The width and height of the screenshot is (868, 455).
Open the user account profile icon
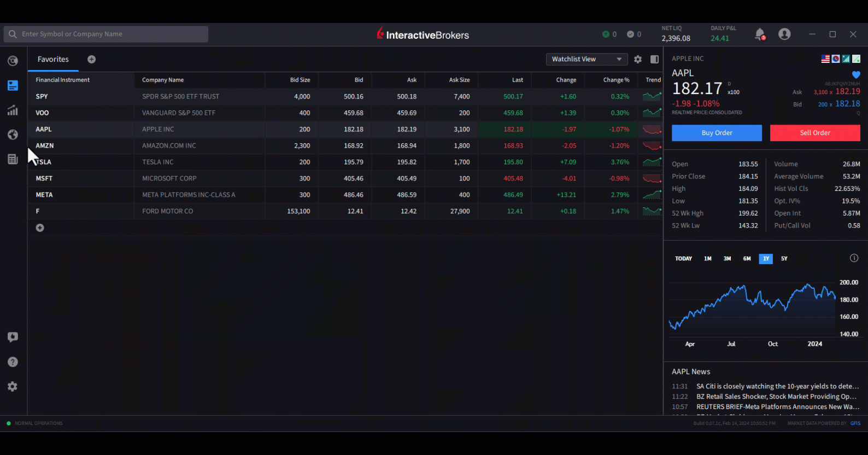click(784, 34)
